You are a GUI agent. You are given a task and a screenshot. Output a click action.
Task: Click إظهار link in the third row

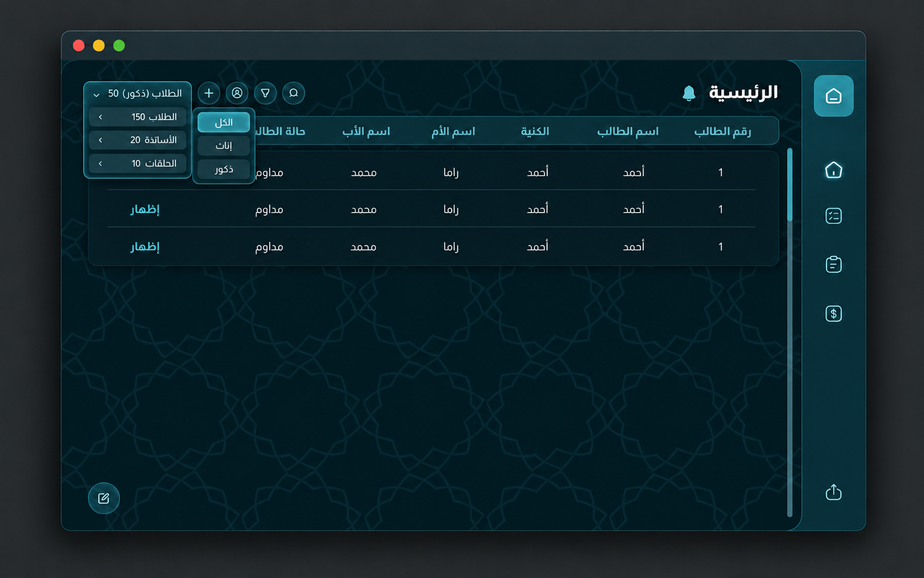145,247
